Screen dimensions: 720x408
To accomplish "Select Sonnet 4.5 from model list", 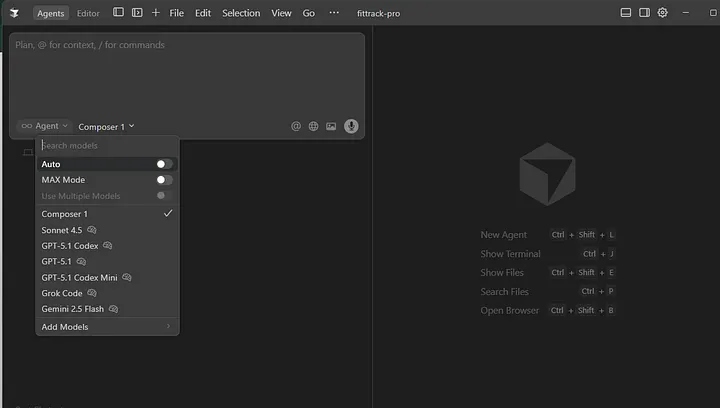I will 62,230.
